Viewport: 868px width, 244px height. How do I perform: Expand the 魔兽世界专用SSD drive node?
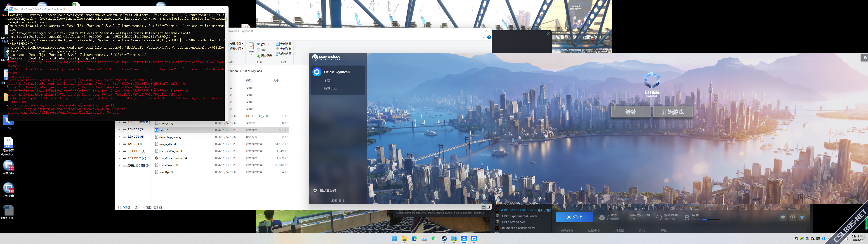119,165
